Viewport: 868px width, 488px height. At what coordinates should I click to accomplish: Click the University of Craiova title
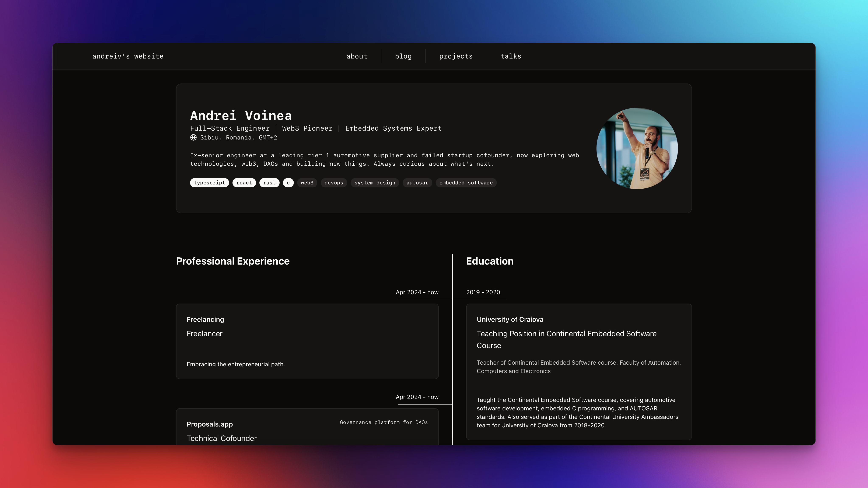coord(510,319)
